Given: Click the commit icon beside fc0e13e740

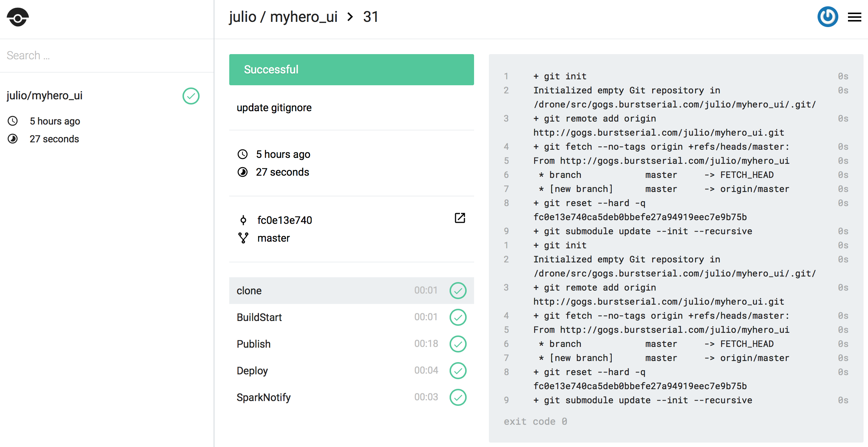Looking at the screenshot, I should click(243, 220).
